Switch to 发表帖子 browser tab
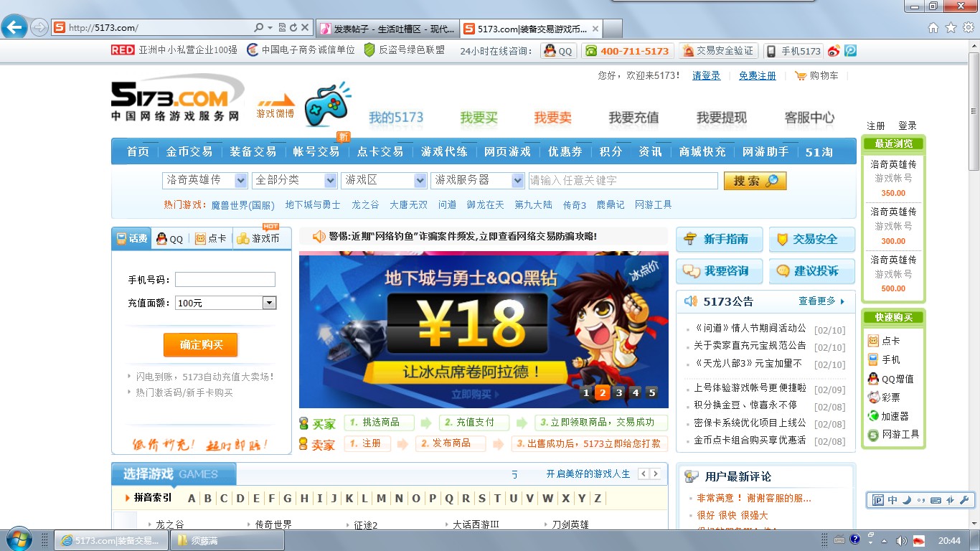Image resolution: width=980 pixels, height=551 pixels. point(387,29)
